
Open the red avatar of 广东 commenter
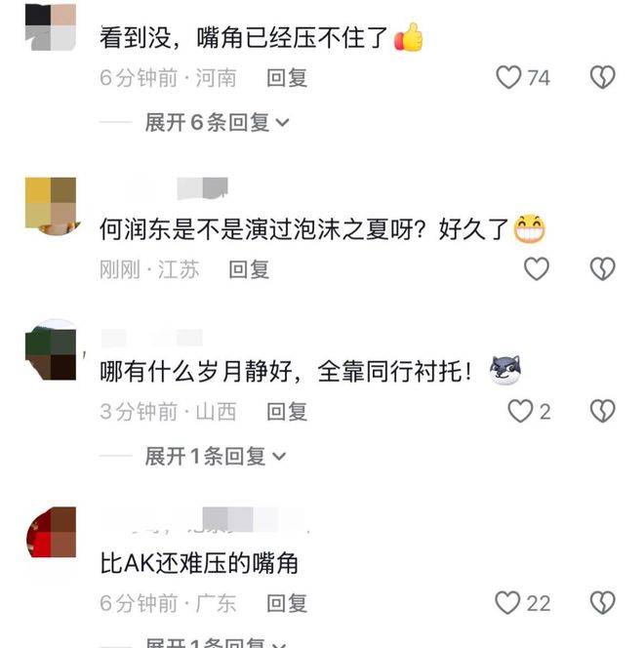(51, 532)
